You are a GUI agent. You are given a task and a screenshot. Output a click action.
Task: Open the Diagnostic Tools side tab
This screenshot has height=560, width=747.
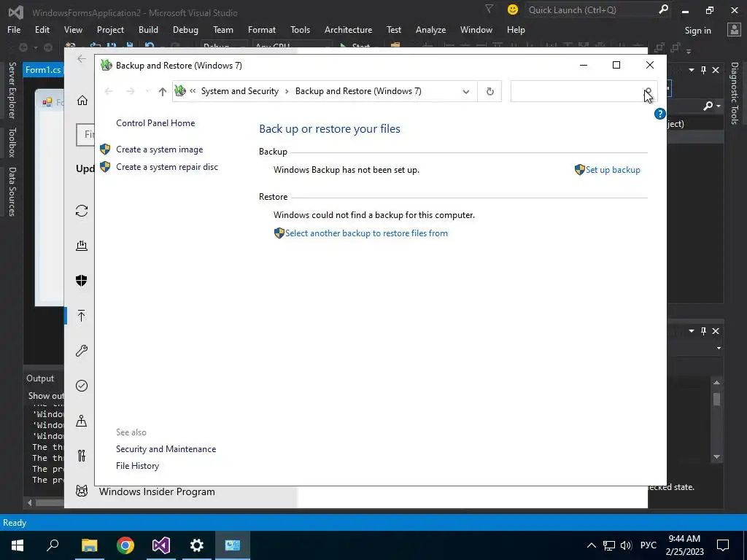tap(734, 93)
